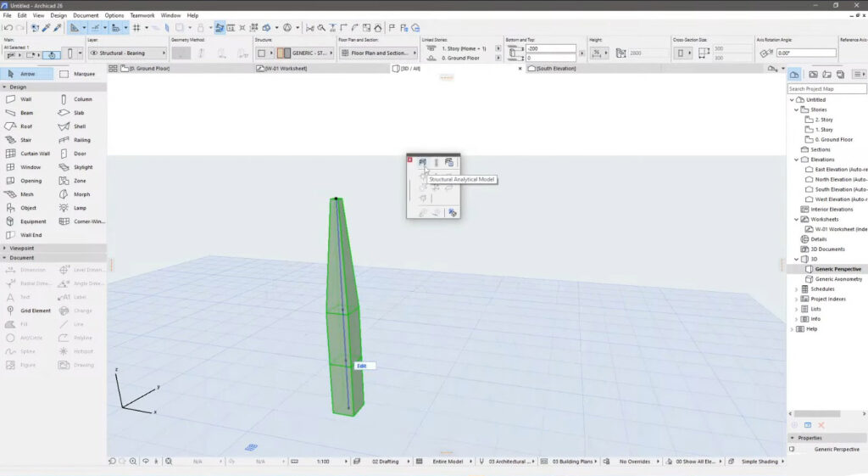Select the Curtain Wall tool
This screenshot has width=868, height=476.
pyautogui.click(x=28, y=154)
